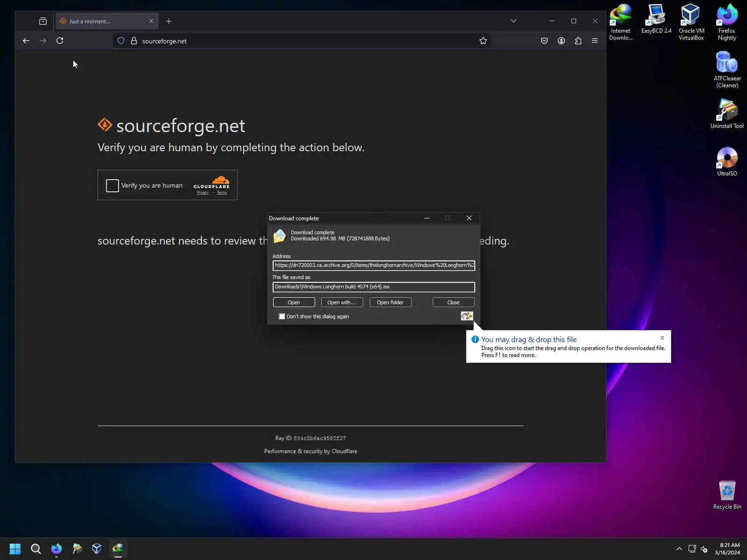Open VirtualBox from the taskbar

pyautogui.click(x=97, y=549)
